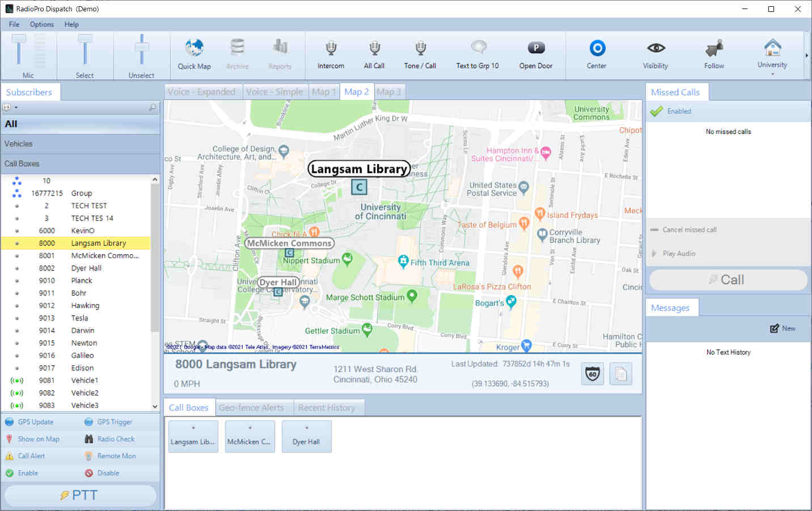Image resolution: width=812 pixels, height=511 pixels.
Task: Select subscriber 8002 Dyer Hall
Action: 76,268
